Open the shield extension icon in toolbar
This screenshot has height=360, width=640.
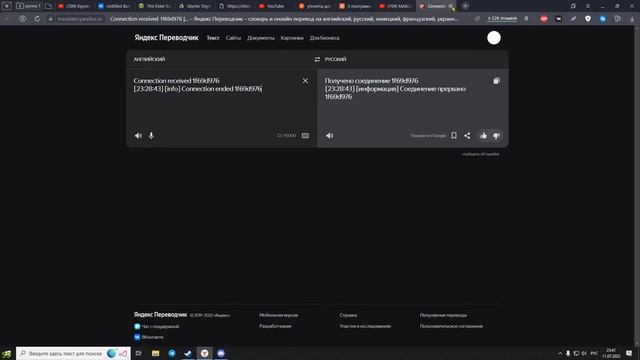(x=588, y=19)
